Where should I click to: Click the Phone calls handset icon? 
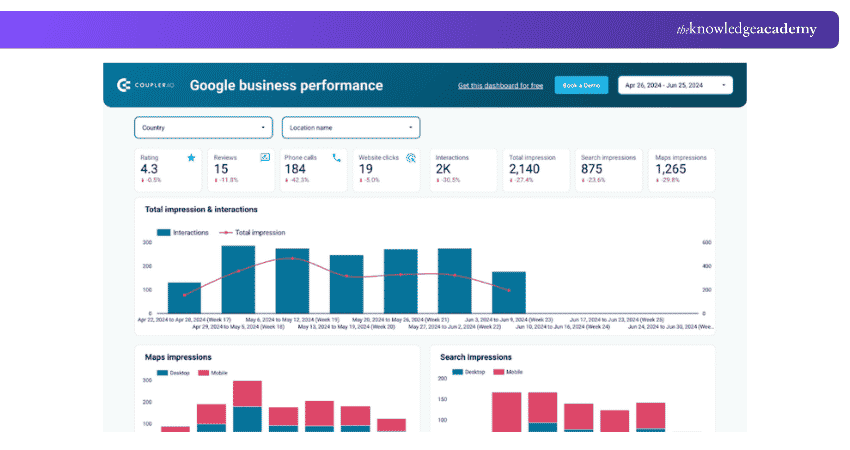337,158
